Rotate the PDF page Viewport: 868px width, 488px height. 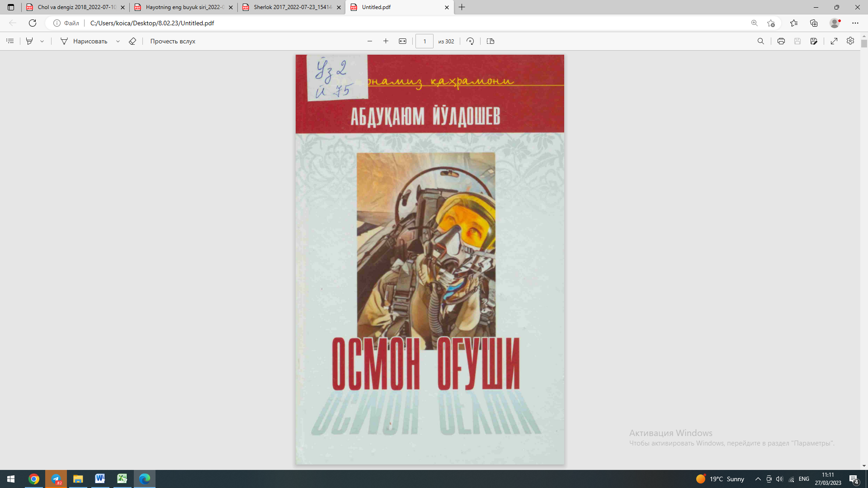(x=470, y=41)
